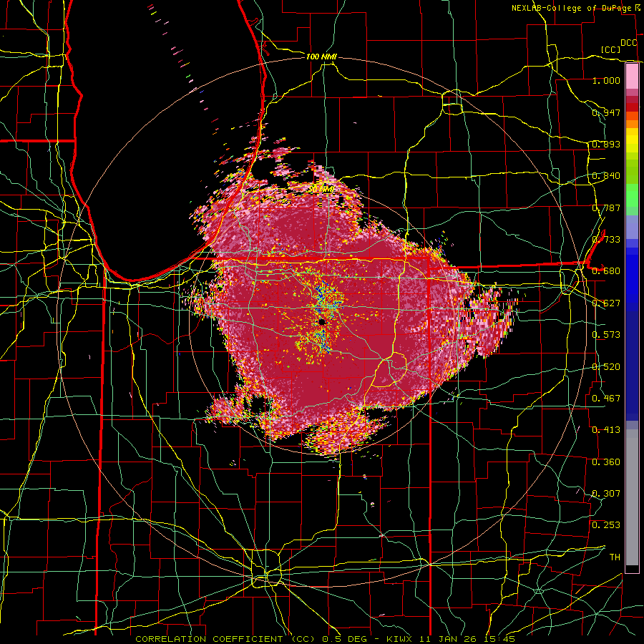Click the TH legend label

coord(615,557)
